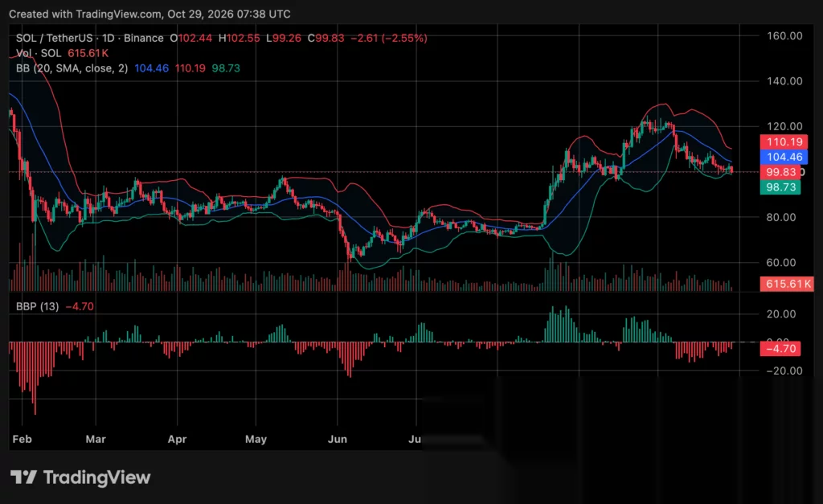Click the blue 104.46 basis price tag

pyautogui.click(x=784, y=157)
